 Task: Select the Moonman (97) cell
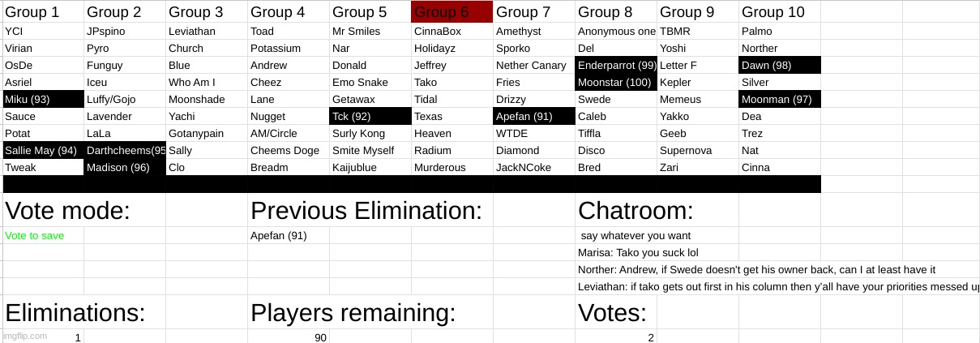click(x=780, y=99)
